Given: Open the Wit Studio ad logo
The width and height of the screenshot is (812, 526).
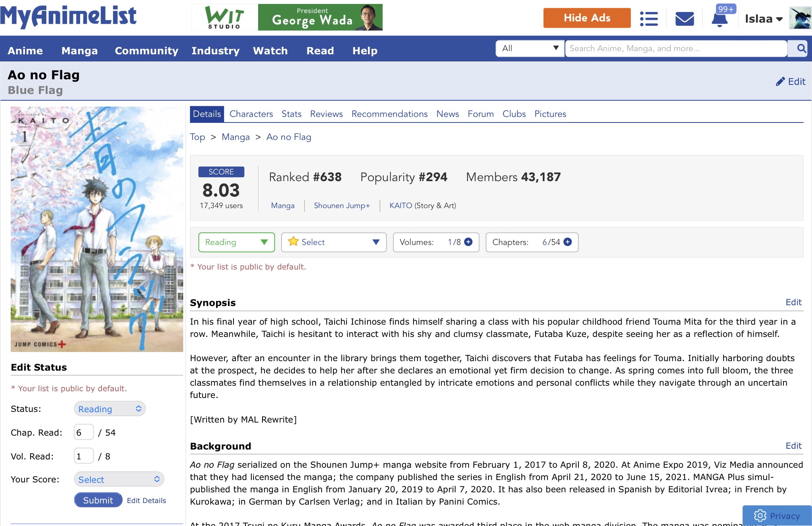Looking at the screenshot, I should click(224, 17).
